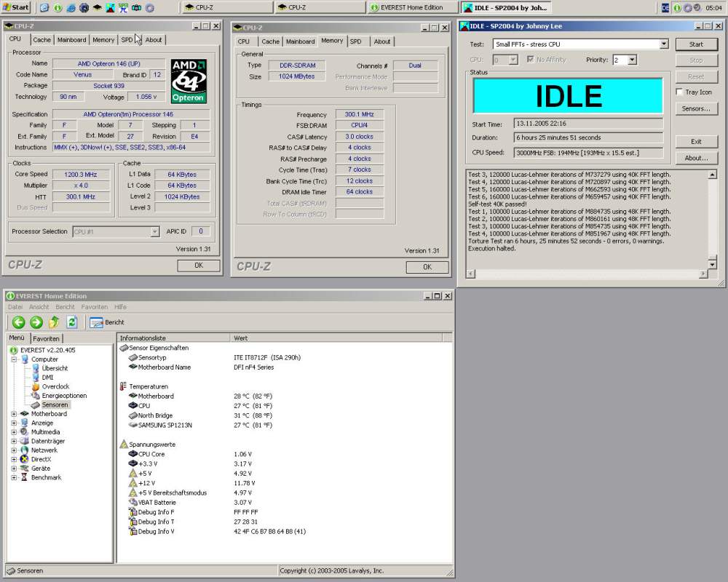Click the Start button on the taskbar
The height and width of the screenshot is (582, 728).
pyautogui.click(x=16, y=7)
